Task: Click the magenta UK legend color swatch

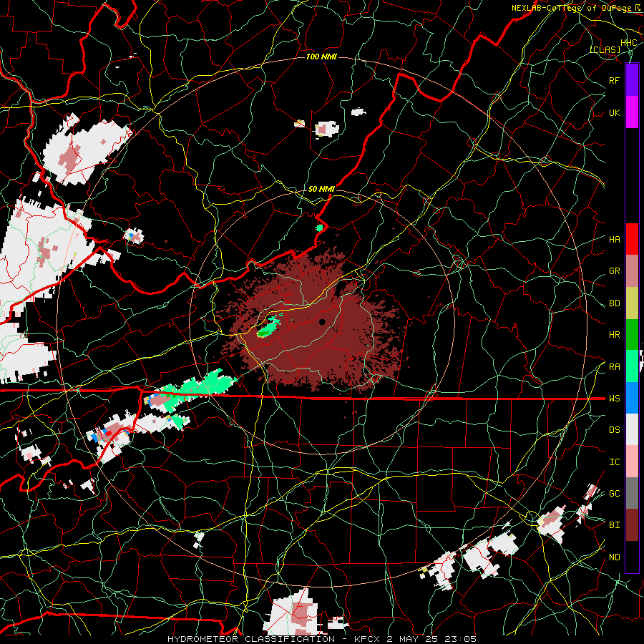Action: point(632,112)
